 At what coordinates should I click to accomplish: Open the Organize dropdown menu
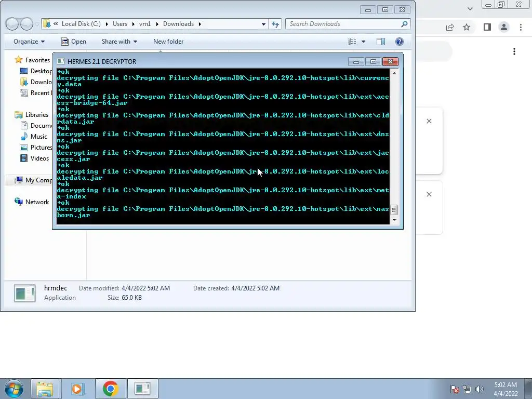pyautogui.click(x=29, y=42)
